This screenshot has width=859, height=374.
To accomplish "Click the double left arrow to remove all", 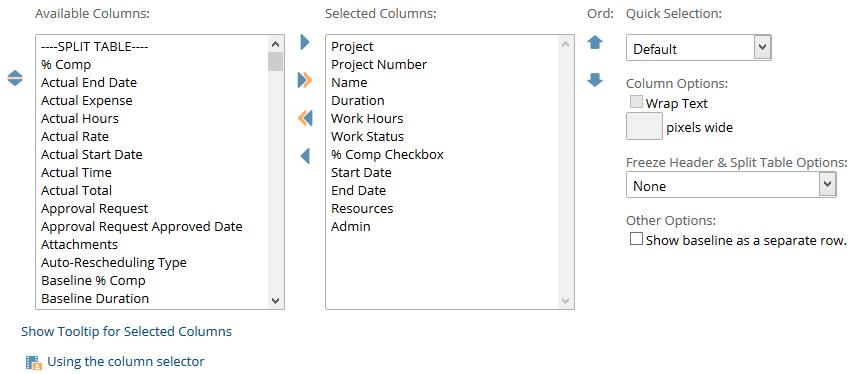I will tap(305, 118).
